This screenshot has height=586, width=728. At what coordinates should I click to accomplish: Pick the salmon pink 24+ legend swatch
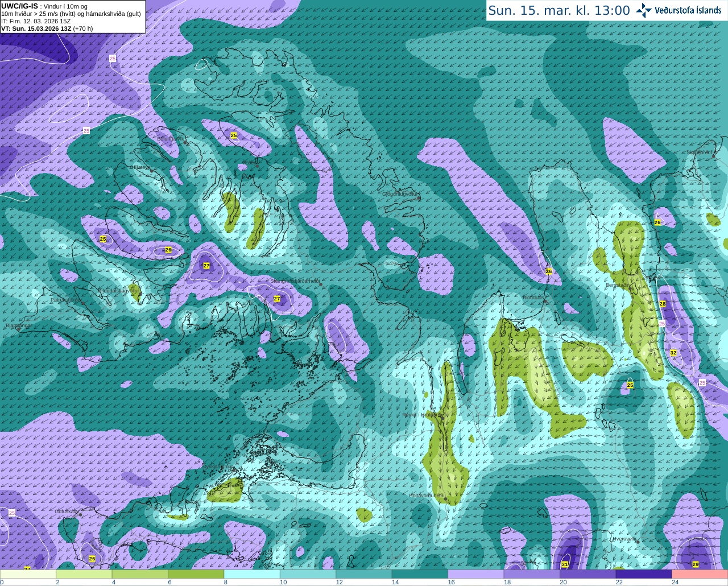(700, 574)
